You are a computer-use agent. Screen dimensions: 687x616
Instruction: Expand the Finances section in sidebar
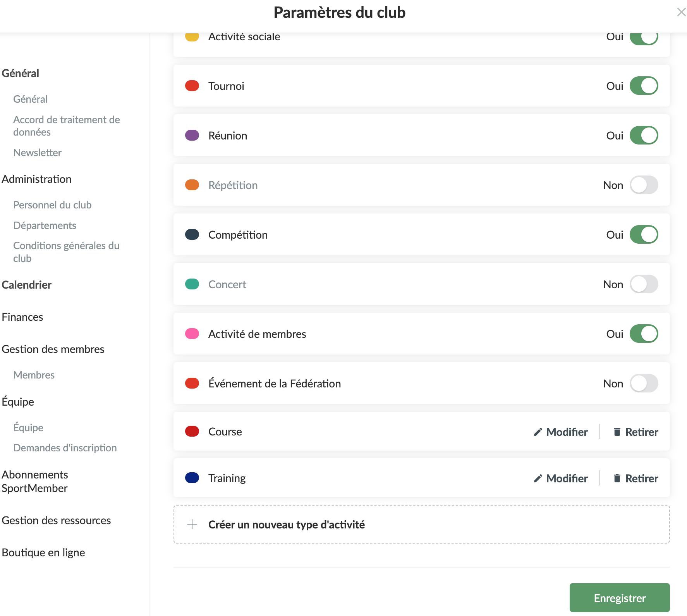coord(22,317)
